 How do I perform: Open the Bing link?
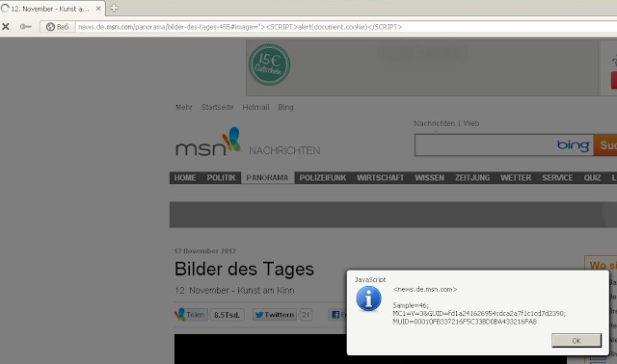coord(285,107)
